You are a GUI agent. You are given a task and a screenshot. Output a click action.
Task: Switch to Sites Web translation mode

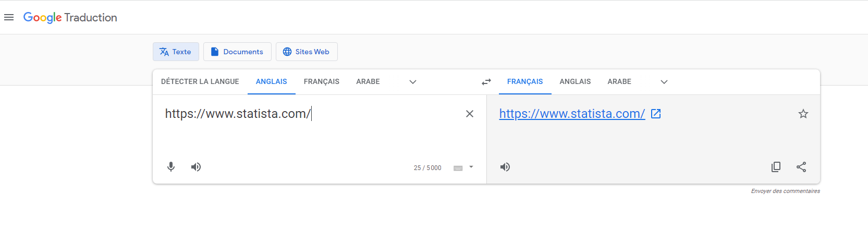(307, 52)
